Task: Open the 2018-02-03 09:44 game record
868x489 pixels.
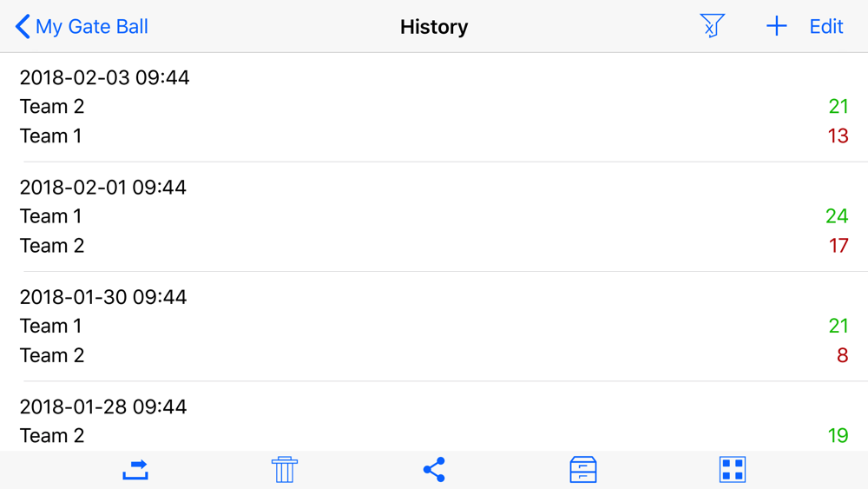Action: click(x=434, y=107)
